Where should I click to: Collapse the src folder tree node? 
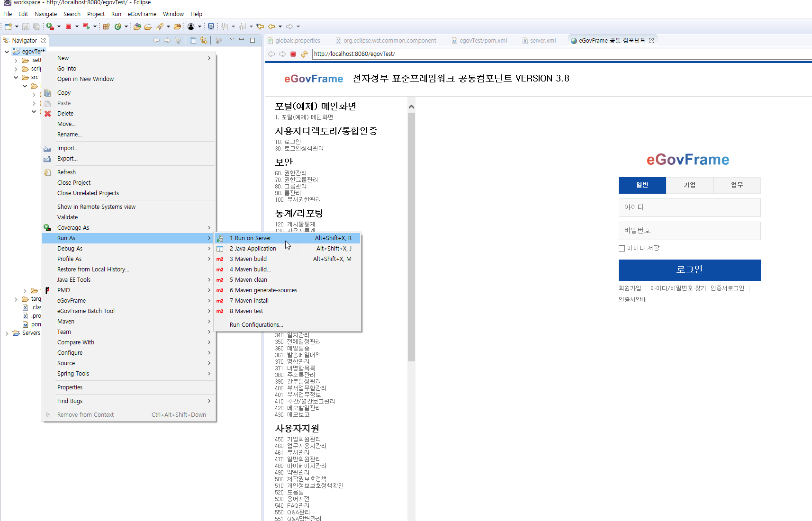[16, 77]
